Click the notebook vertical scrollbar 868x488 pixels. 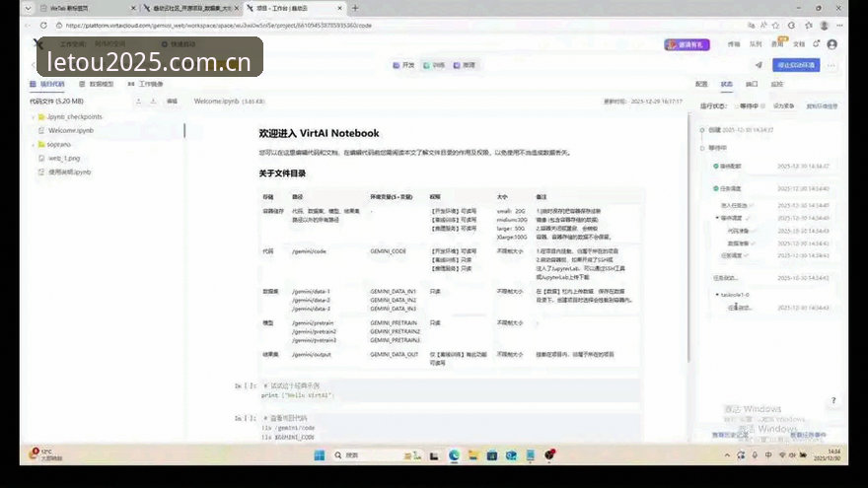pyautogui.click(x=689, y=238)
